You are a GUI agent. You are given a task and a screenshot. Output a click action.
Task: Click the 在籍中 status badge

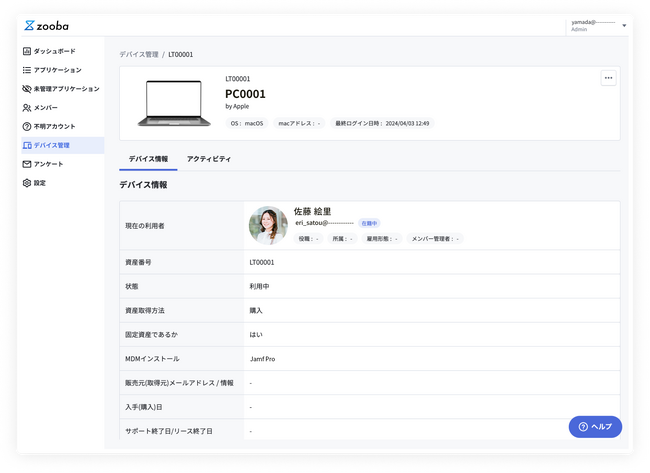click(369, 224)
